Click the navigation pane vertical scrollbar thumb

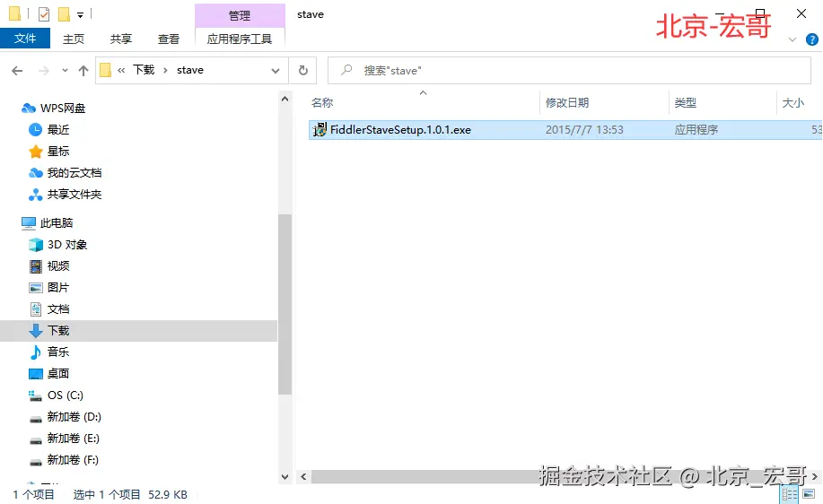pos(285,304)
